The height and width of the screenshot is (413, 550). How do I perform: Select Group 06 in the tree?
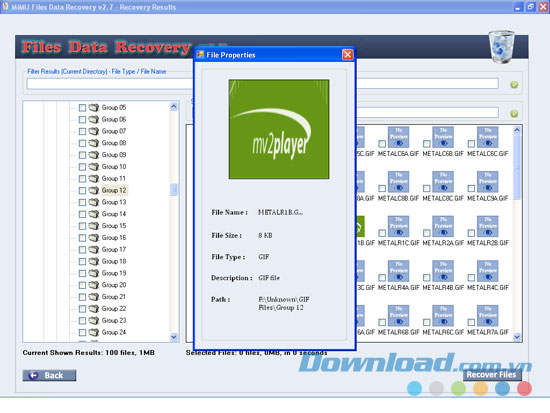(114, 119)
